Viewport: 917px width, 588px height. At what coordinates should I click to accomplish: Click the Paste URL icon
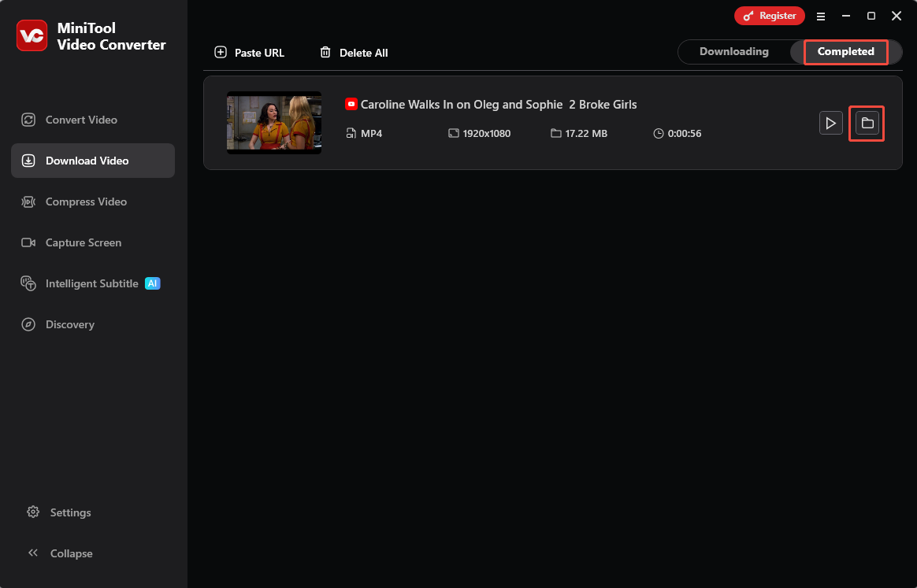click(220, 52)
